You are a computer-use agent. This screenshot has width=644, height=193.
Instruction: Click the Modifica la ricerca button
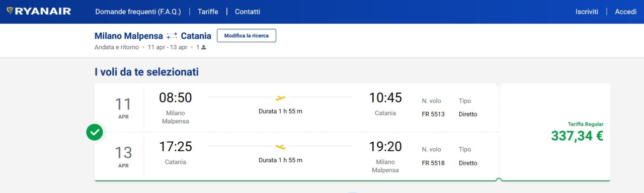[x=247, y=36]
